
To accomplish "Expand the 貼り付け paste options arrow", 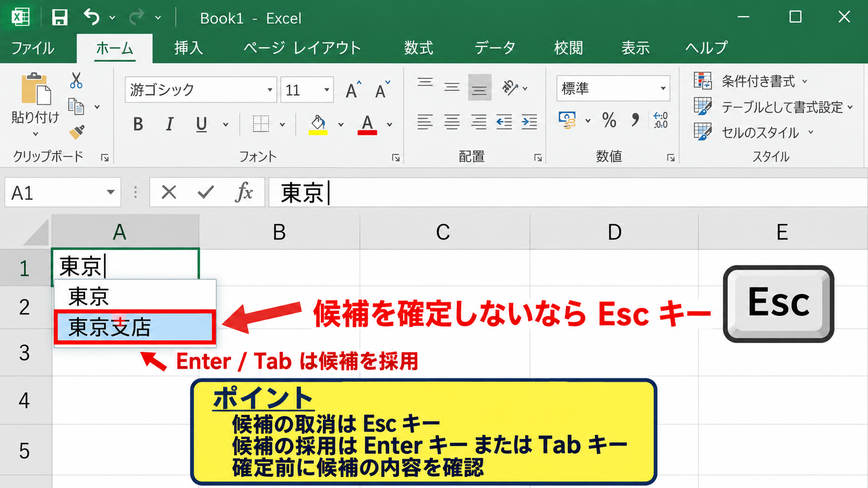I will click(35, 134).
